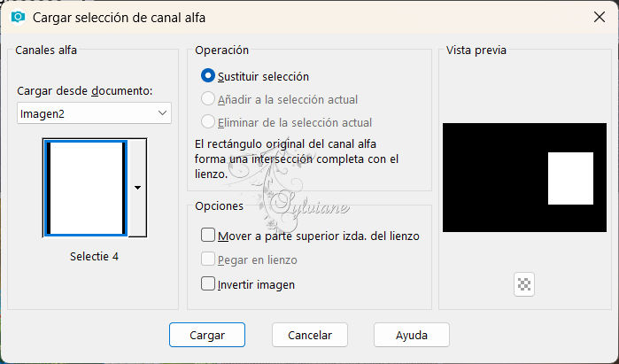619x364 pixels.
Task: Open help with the Ayuda button
Action: (x=412, y=335)
